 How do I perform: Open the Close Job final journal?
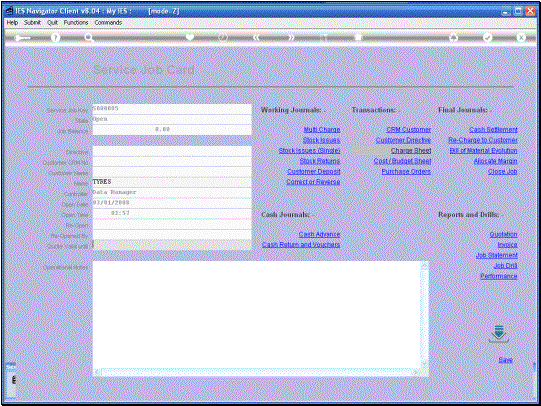pyautogui.click(x=503, y=171)
